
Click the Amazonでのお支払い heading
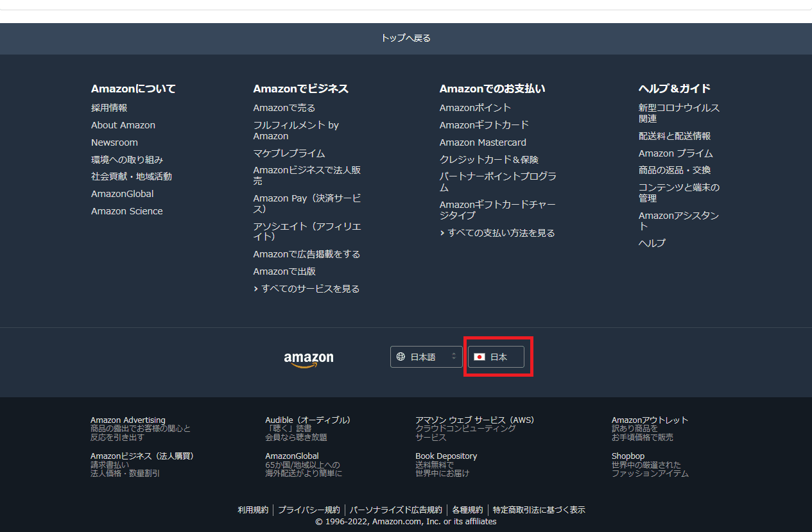(492, 89)
